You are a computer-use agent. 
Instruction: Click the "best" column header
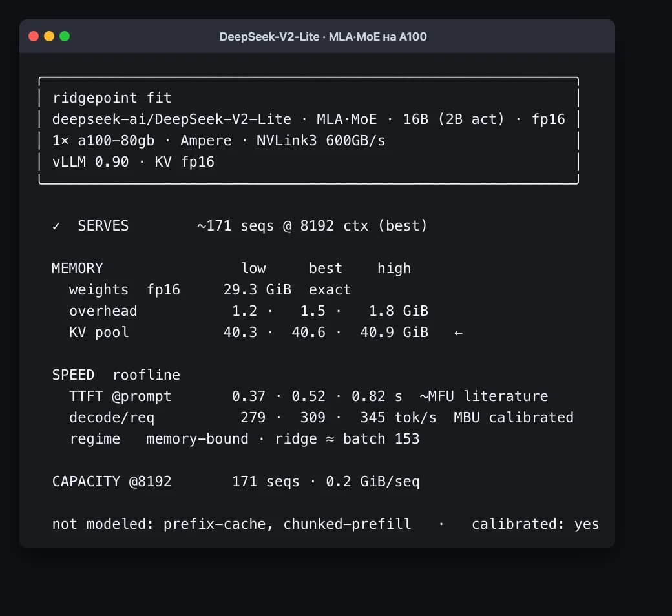tap(326, 269)
